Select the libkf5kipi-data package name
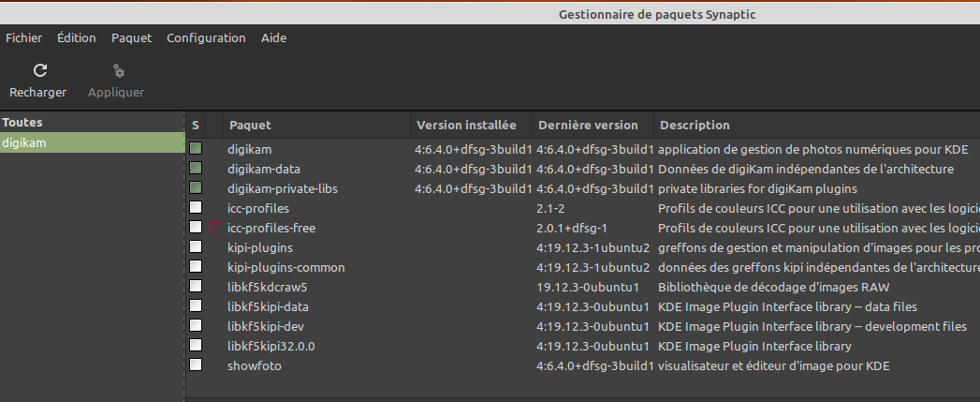This screenshot has width=980, height=402. click(268, 306)
